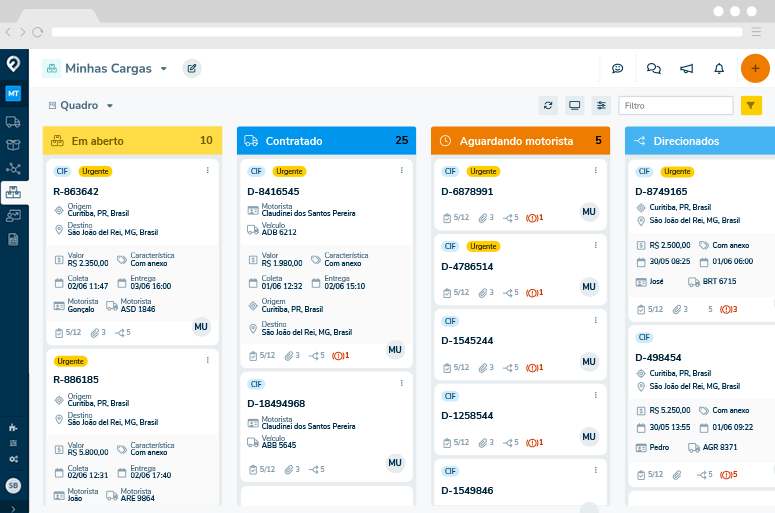775x513 pixels.
Task: Click the orange plus add button
Action: [755, 68]
